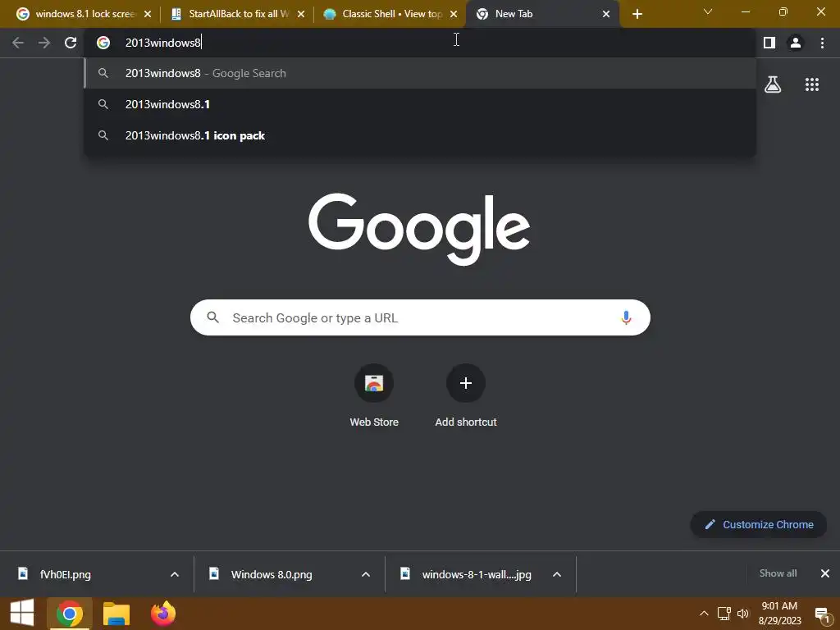Viewport: 840px width, 630px height.
Task: Open the volume speaker tray icon
Action: pos(742,614)
